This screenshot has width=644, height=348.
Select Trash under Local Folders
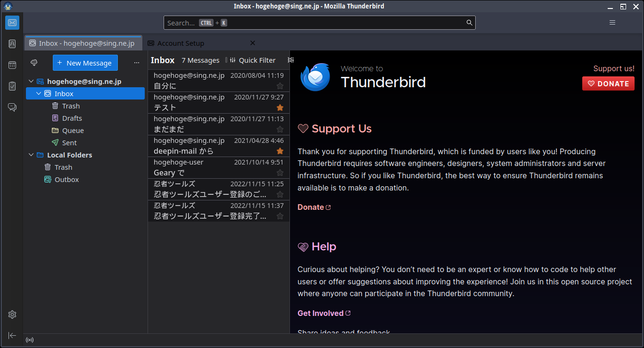point(85,167)
